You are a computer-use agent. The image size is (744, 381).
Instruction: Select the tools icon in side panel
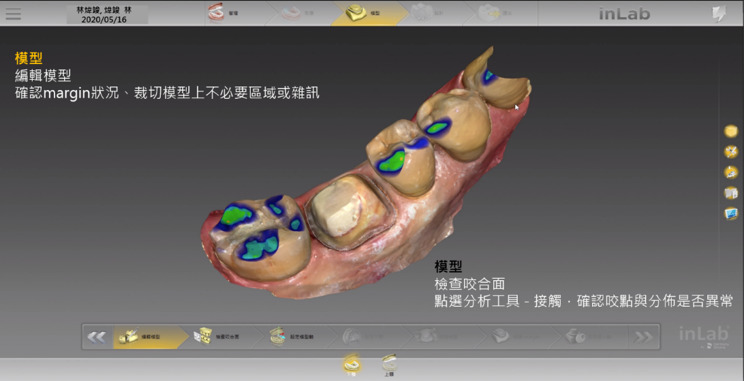731,152
